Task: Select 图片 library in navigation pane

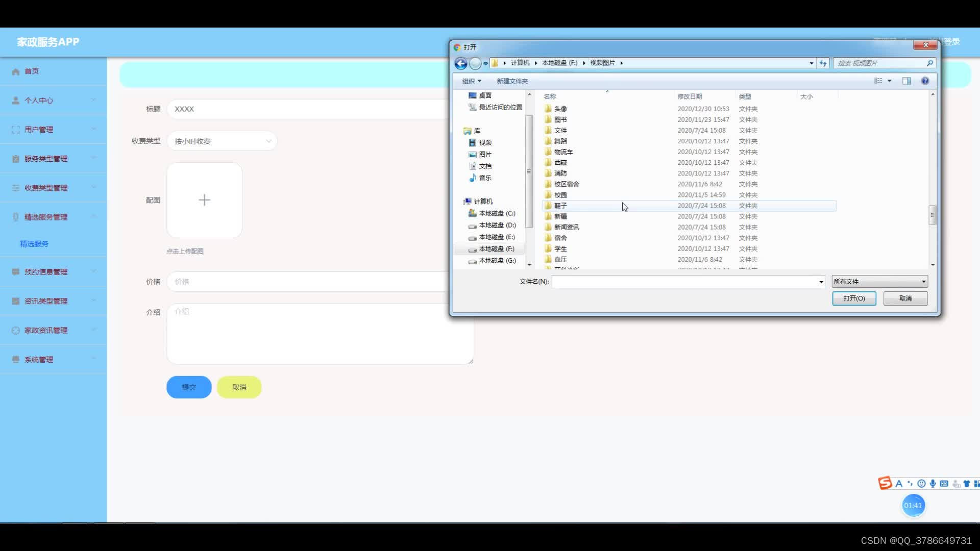Action: click(480, 154)
